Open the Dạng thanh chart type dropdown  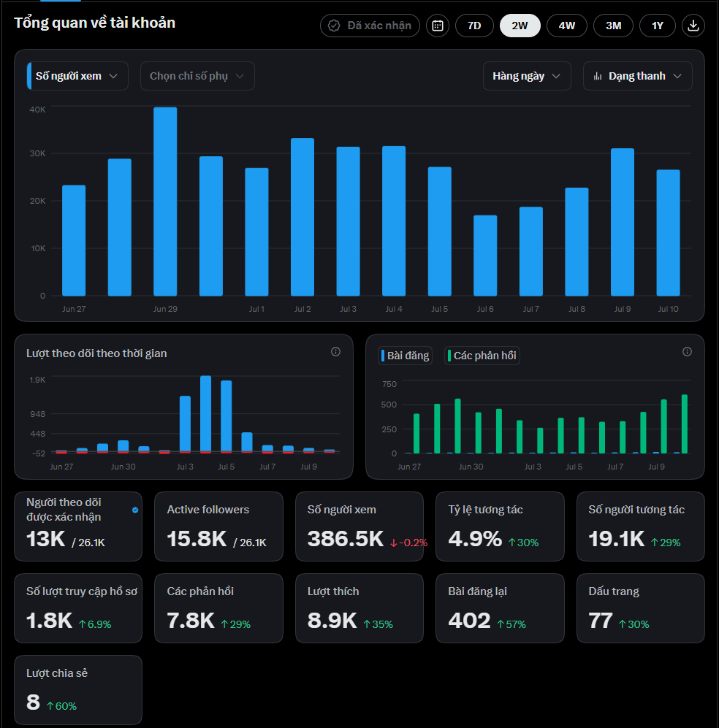click(x=637, y=76)
